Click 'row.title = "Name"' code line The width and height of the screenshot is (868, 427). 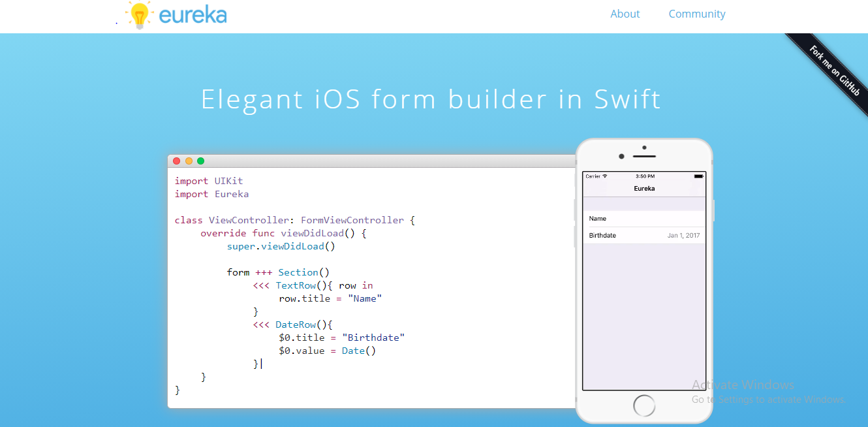(x=330, y=298)
